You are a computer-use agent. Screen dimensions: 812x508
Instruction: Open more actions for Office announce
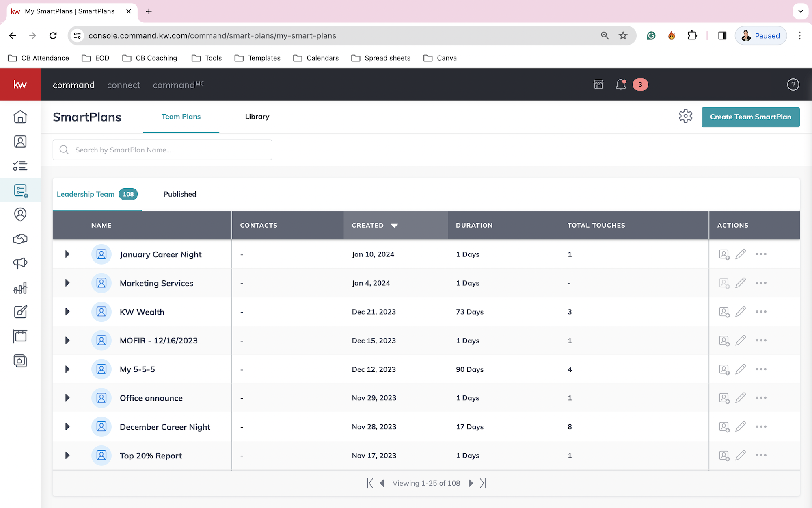[761, 398]
